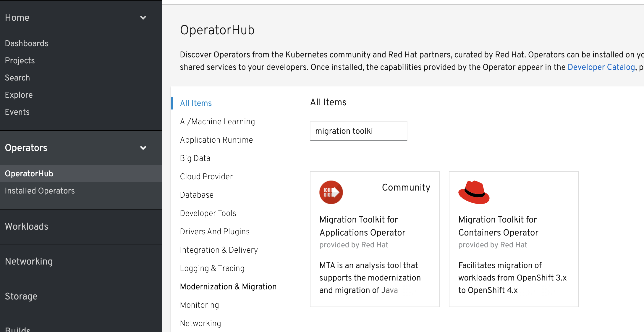644x332 pixels.
Task: Select OperatorHub in the sidebar
Action: tap(81, 174)
